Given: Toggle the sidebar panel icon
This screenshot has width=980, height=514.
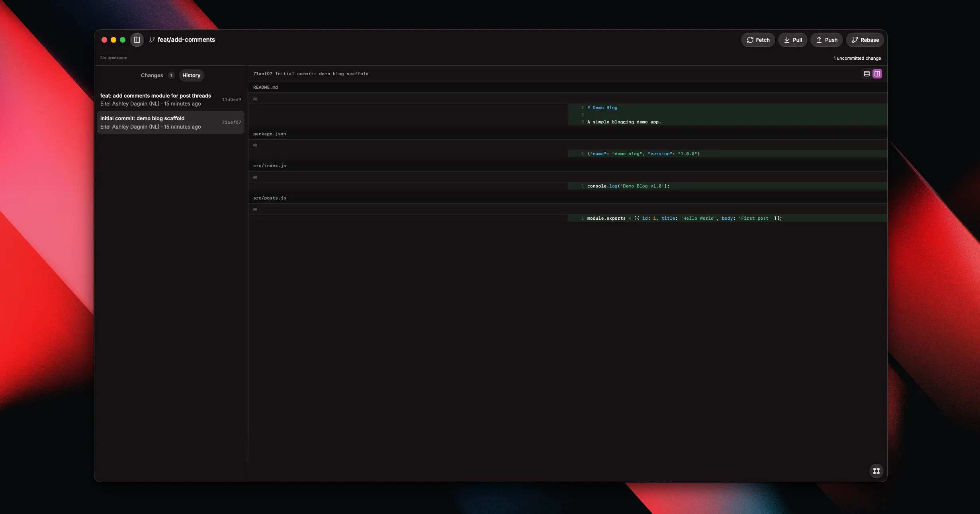Looking at the screenshot, I should pyautogui.click(x=137, y=40).
